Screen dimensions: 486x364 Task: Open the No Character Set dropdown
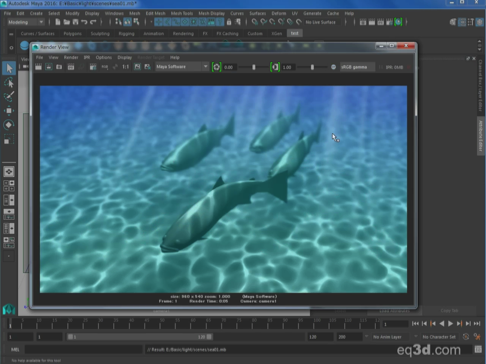[440, 337]
